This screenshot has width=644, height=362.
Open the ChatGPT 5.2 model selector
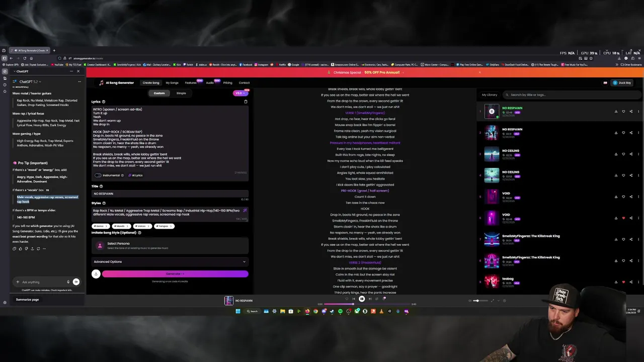pos(29,81)
